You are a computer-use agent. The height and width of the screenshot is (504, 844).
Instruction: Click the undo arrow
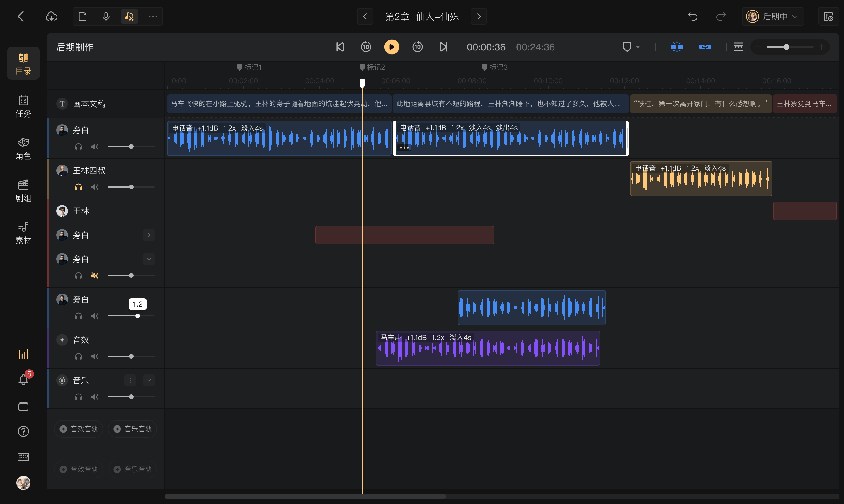pos(692,16)
